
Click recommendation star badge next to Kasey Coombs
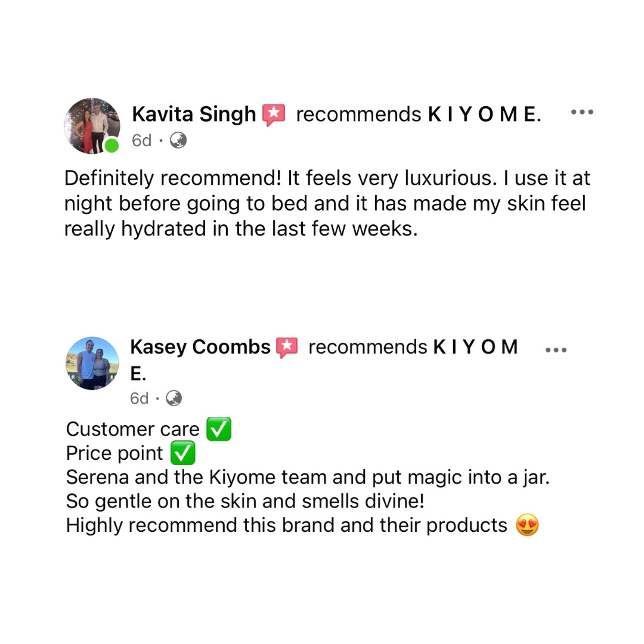pyautogui.click(x=287, y=348)
